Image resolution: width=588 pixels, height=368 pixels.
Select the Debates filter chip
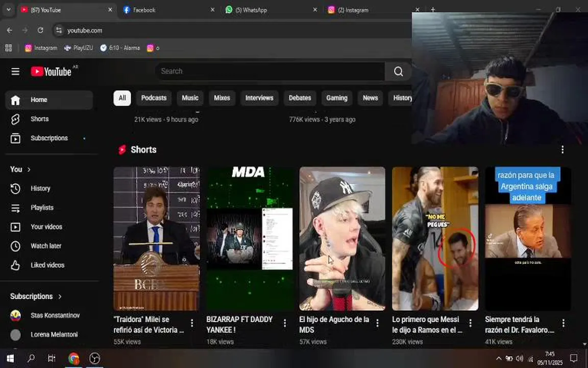300,98
